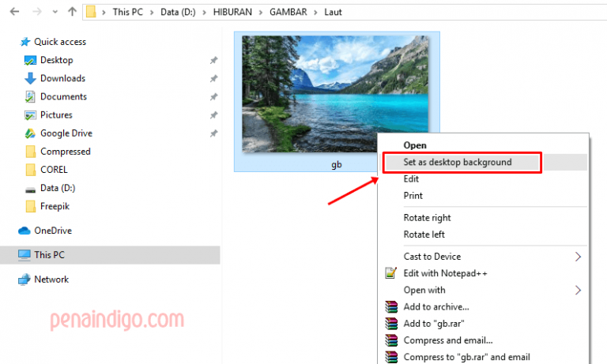Open Data (D:) in sidebar

point(58,188)
